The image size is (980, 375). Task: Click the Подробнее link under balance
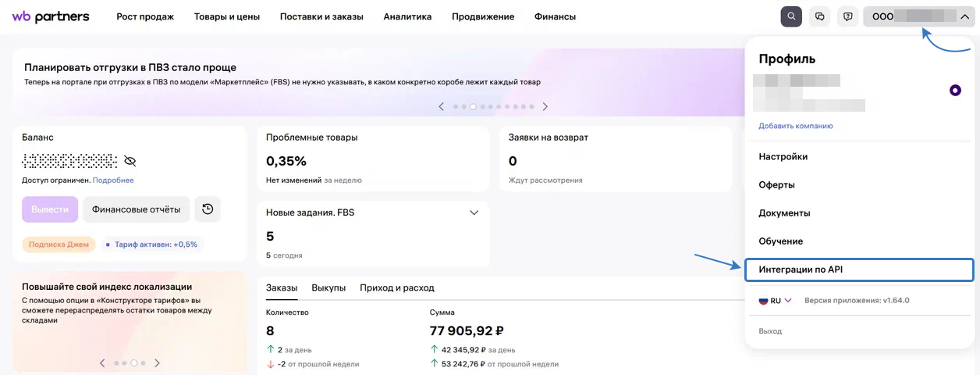tap(113, 180)
